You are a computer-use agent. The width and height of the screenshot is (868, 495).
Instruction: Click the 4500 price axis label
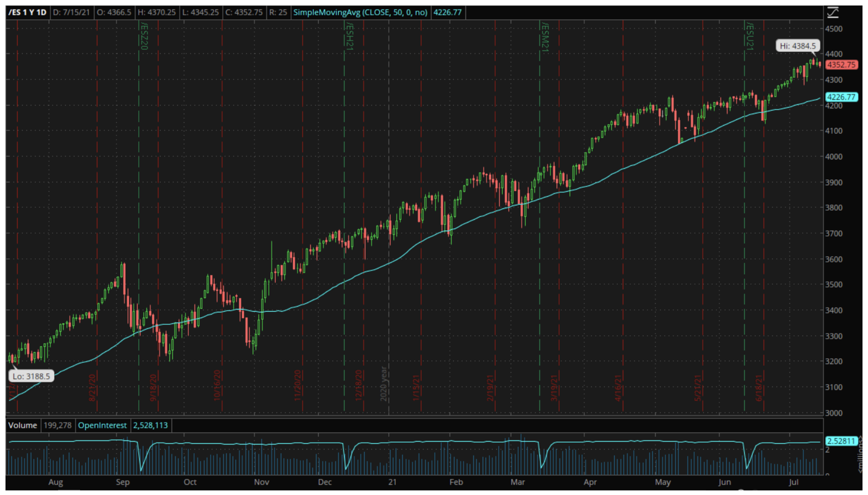pyautogui.click(x=834, y=29)
